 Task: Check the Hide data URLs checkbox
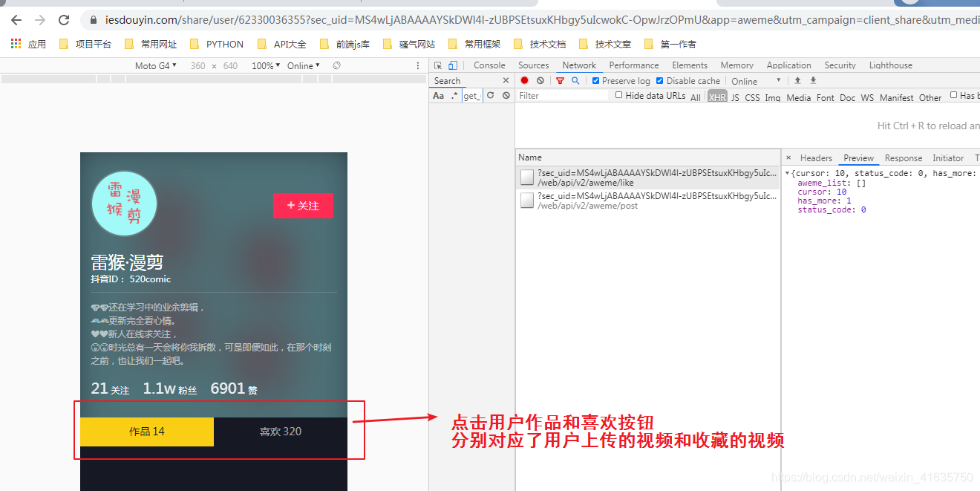click(x=619, y=95)
